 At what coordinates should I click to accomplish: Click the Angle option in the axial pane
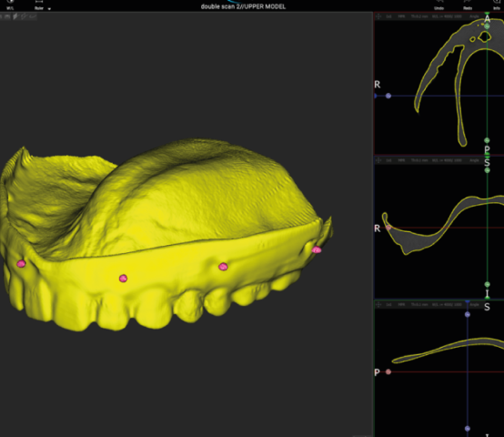474,16
